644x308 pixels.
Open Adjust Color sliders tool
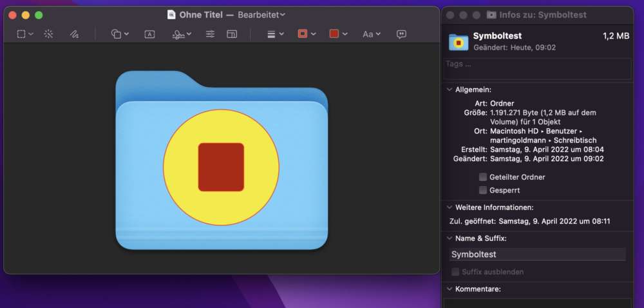(211, 35)
